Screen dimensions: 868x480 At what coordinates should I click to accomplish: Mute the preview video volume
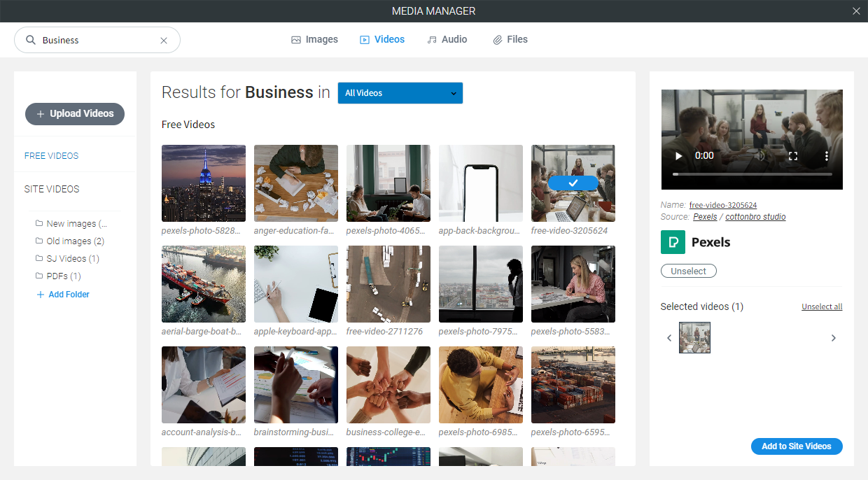click(x=761, y=155)
